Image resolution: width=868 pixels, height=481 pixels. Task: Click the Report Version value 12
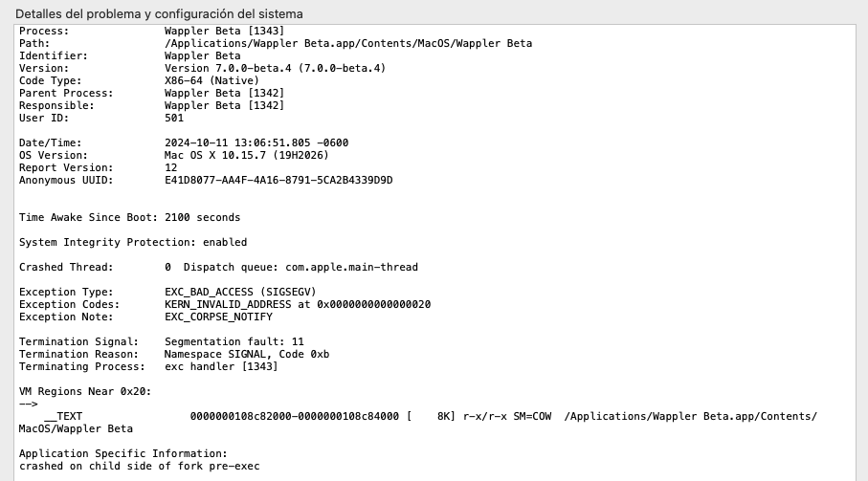[171, 168]
